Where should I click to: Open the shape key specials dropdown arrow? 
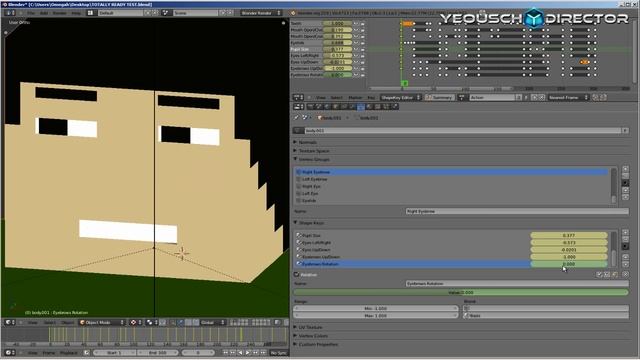click(x=626, y=247)
